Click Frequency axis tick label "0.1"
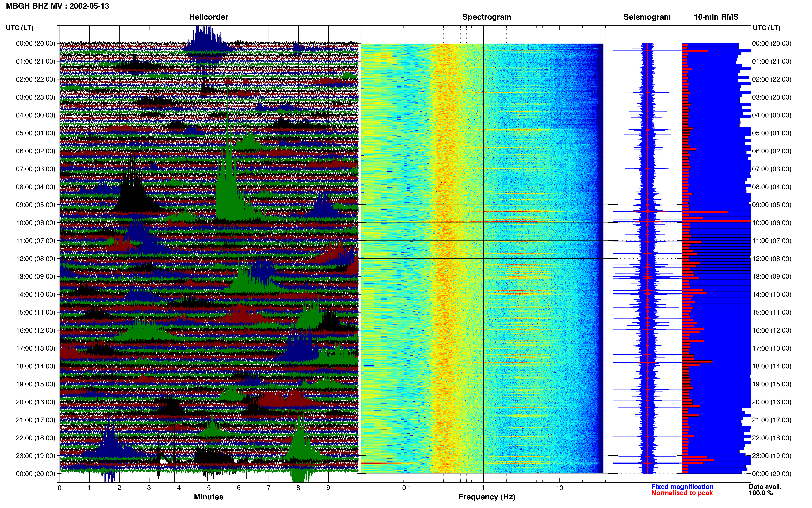The image size is (812, 508). pos(407,488)
